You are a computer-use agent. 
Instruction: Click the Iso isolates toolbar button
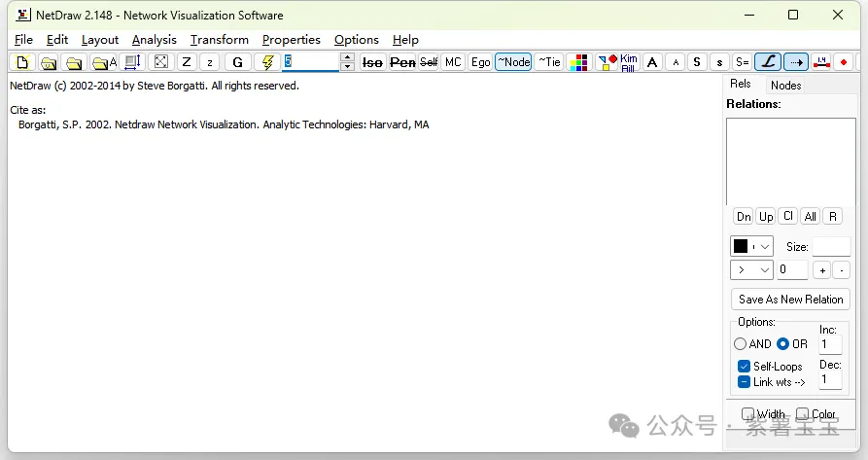click(372, 62)
